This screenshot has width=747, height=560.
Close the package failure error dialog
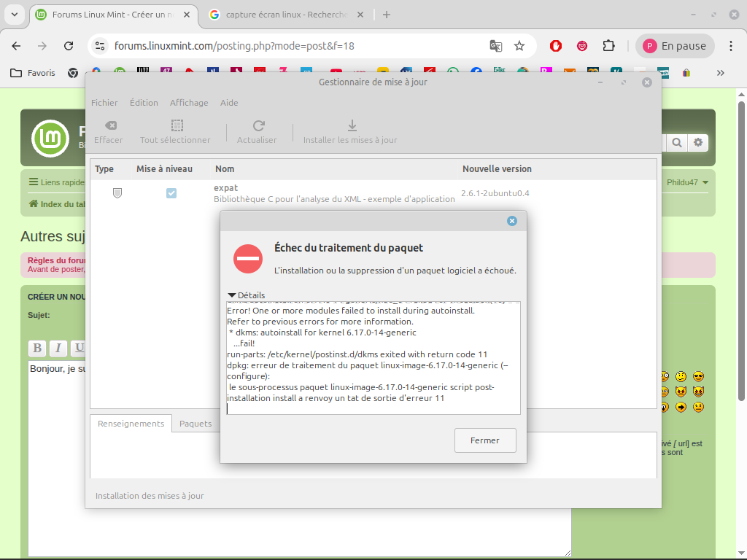tap(511, 221)
